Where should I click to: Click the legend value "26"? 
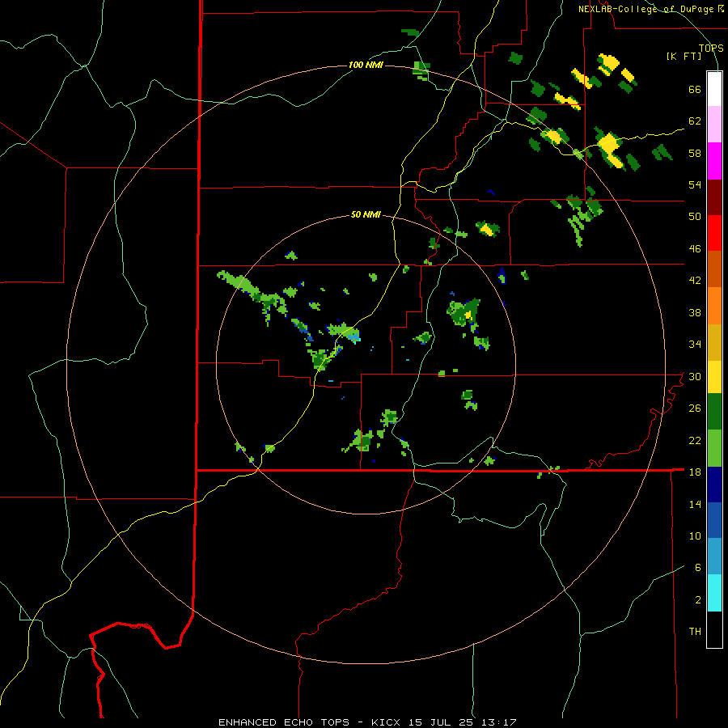click(x=695, y=408)
